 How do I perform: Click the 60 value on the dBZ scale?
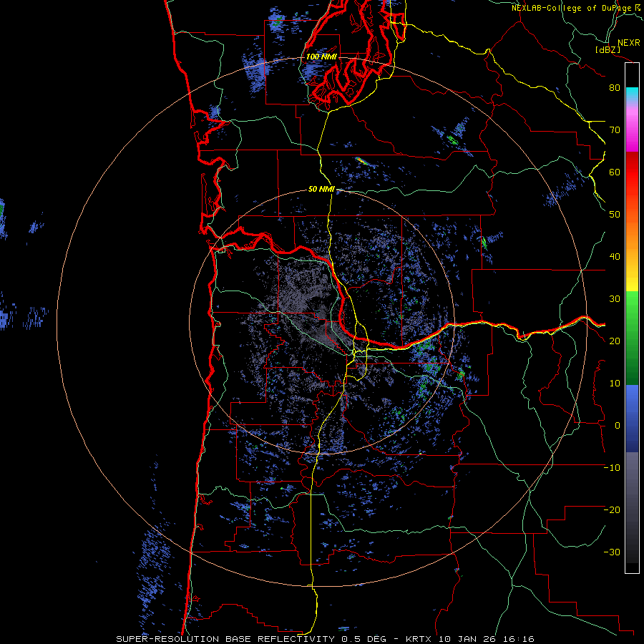(x=615, y=172)
